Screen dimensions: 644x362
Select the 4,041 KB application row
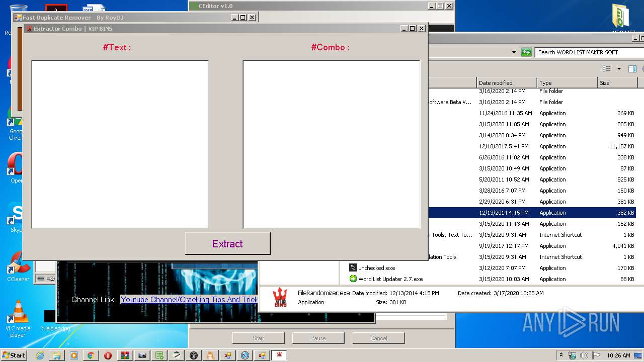532,246
